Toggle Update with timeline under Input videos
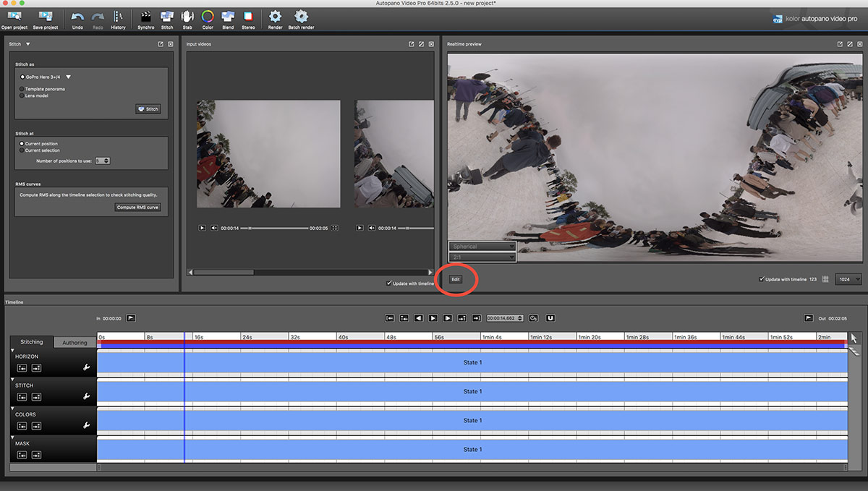868x491 pixels. 389,283
